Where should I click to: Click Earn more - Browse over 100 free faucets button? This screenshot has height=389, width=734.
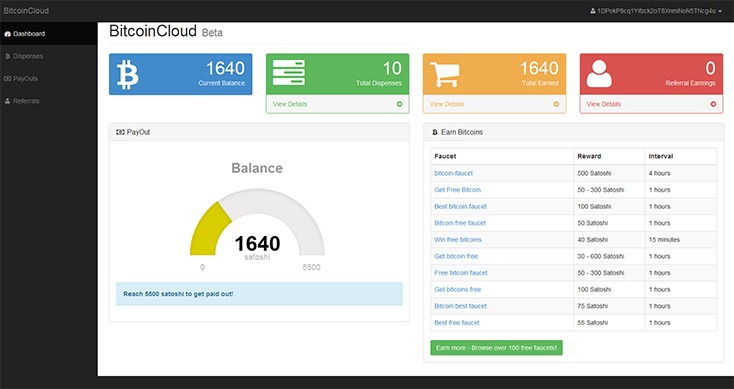pyautogui.click(x=496, y=348)
